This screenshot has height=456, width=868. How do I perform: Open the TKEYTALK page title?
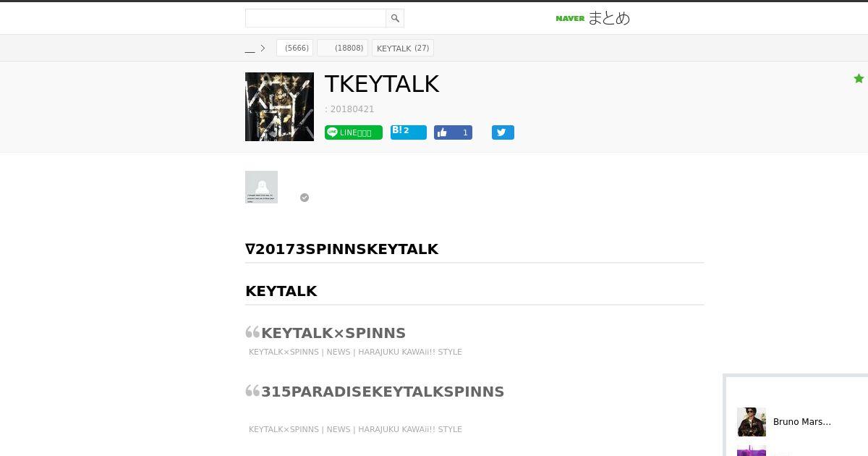(x=382, y=84)
